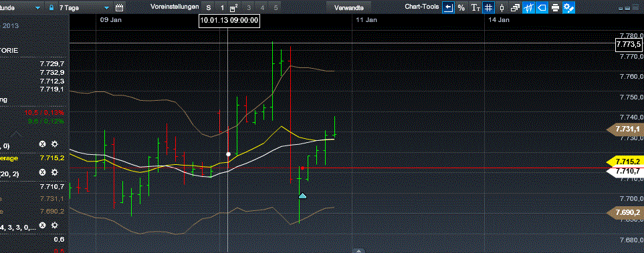Image resolution: width=644 pixels, height=253 pixels.
Task: Toggle the price bars overlay icon
Action: coord(528,8)
